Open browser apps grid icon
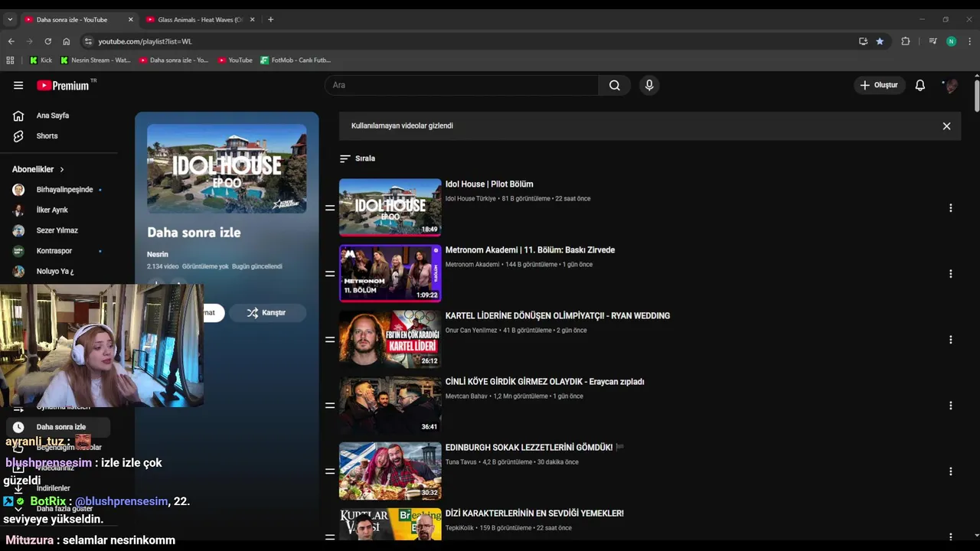Viewport: 980px width, 551px height. pyautogui.click(x=10, y=60)
